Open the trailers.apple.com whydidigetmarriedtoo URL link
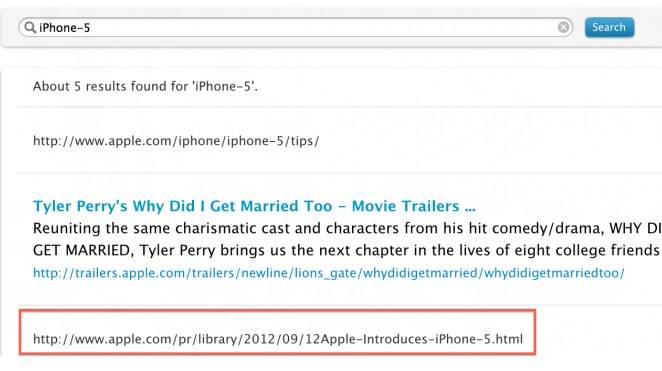This screenshot has height=371, width=662. point(329,273)
